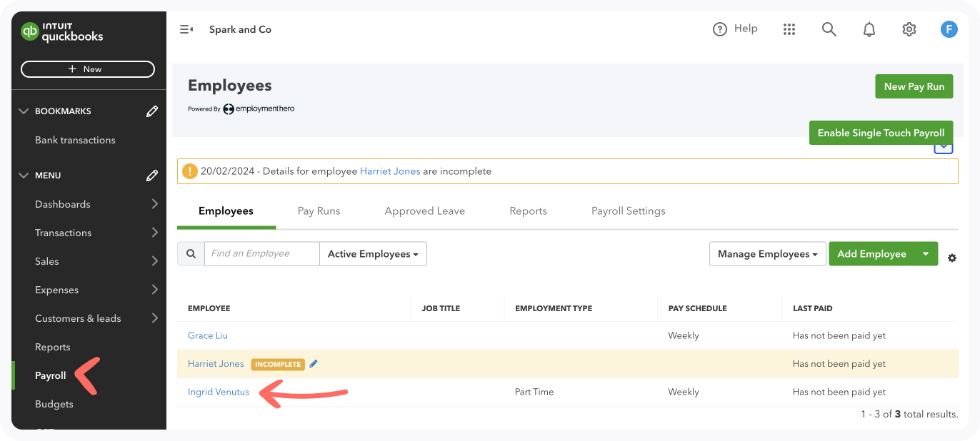This screenshot has width=980, height=441.
Task: Expand the Add Employee split-button arrow
Action: point(926,253)
